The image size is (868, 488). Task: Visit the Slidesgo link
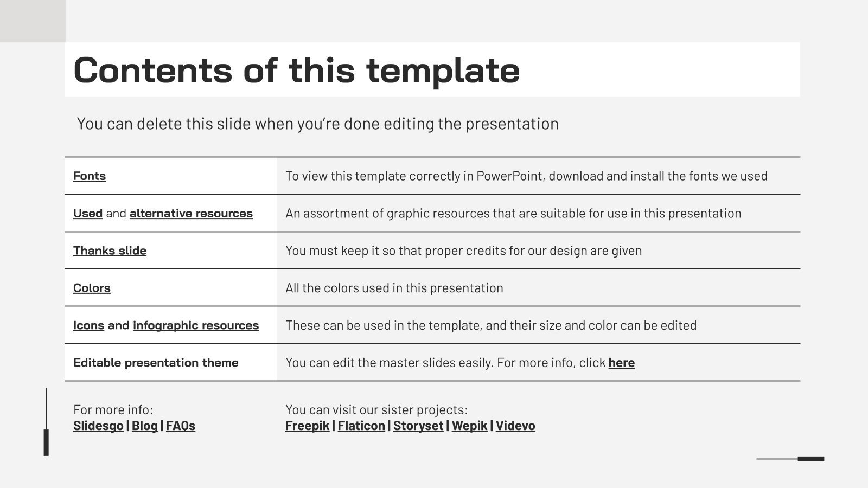point(98,426)
